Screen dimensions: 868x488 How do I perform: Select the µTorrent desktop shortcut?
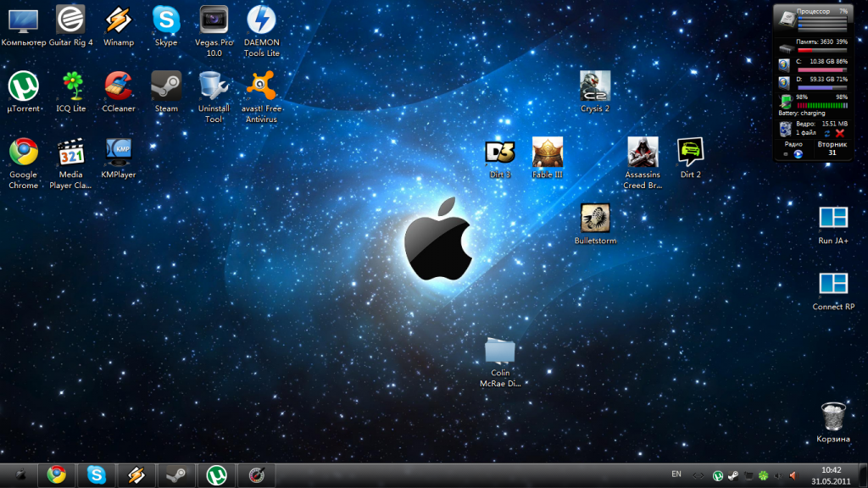click(23, 91)
